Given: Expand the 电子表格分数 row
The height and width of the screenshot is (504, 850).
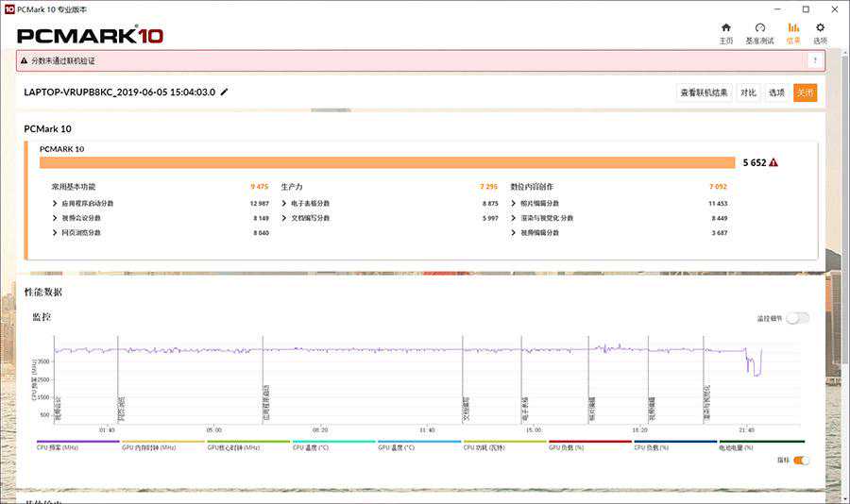Looking at the screenshot, I should pos(284,204).
